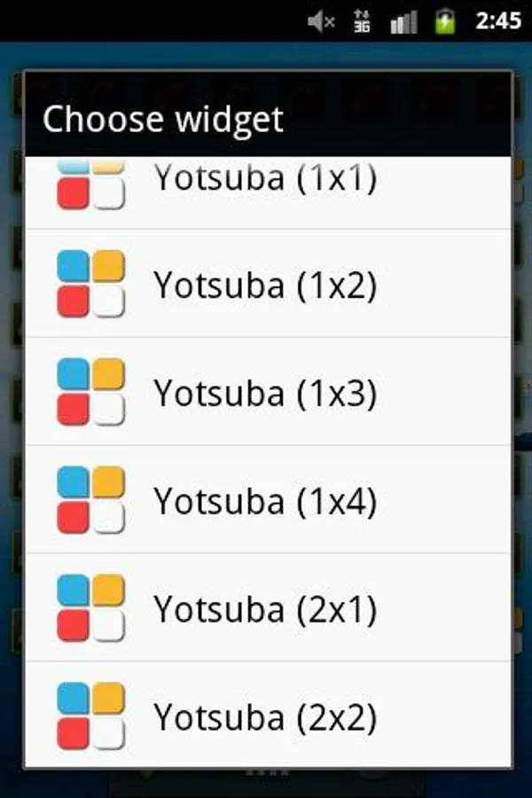The width and height of the screenshot is (532, 798).
Task: Tap the Yotsuba (2x2) colored squares icon
Action: 90,716
